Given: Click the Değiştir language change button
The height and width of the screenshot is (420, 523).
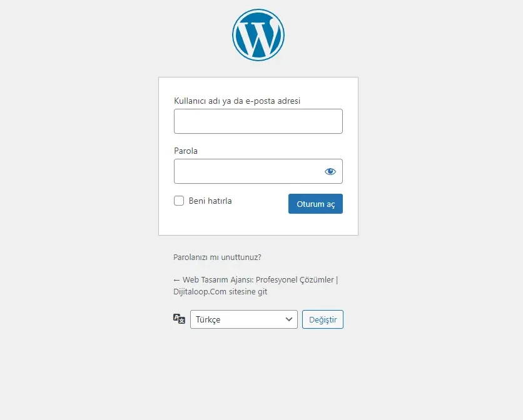Looking at the screenshot, I should [323, 319].
